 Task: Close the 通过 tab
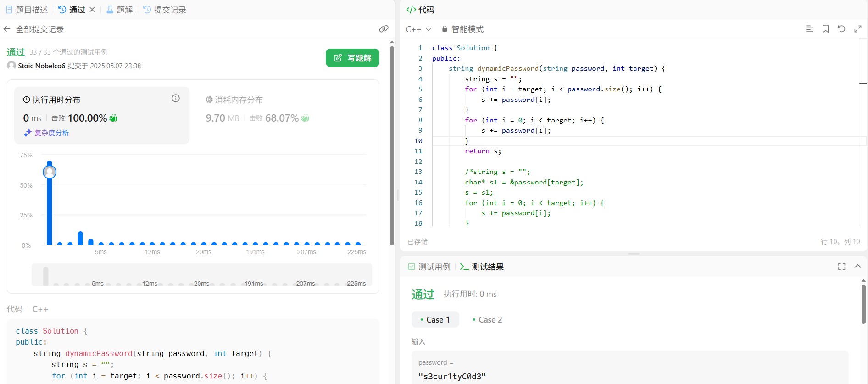point(92,10)
